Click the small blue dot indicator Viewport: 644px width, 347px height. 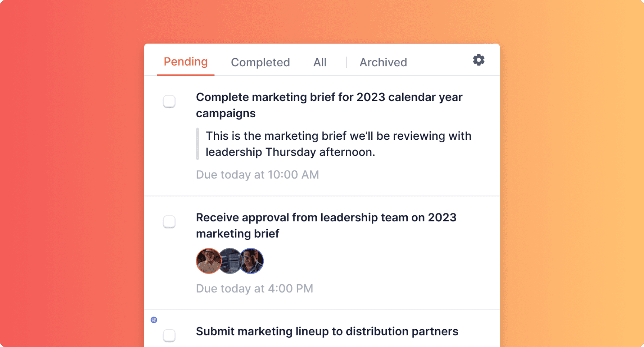tap(154, 320)
